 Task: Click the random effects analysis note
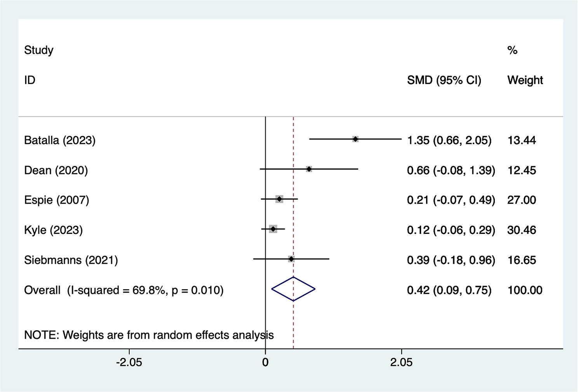pos(149,335)
